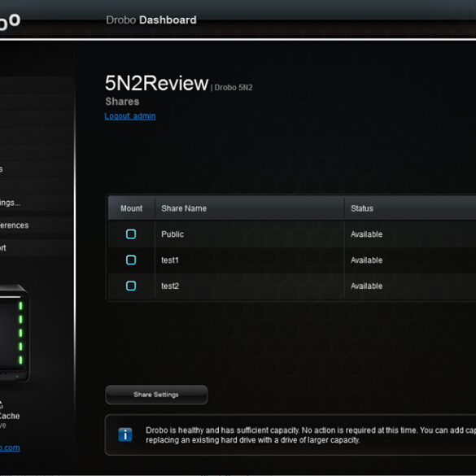Viewport: 476px width, 476px height.
Task: Check the Mount box for Public share
Action: 131,234
